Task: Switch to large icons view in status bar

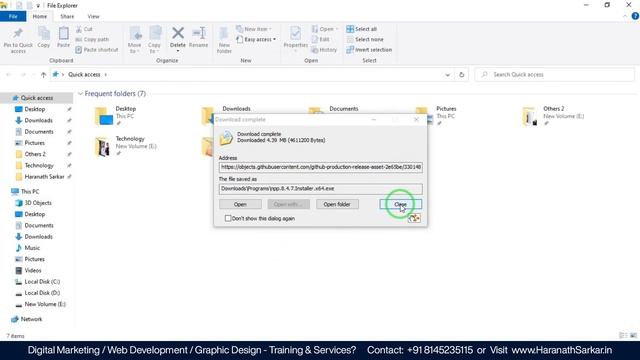Action: [633, 336]
